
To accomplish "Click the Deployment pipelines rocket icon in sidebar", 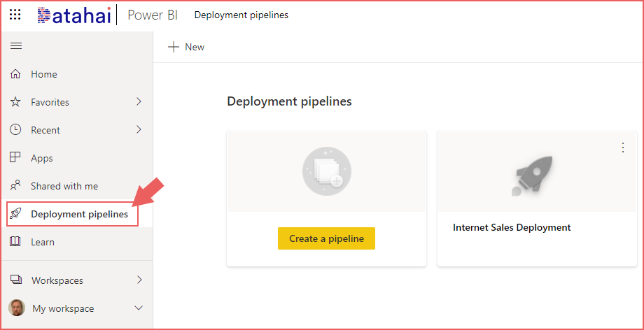I will coord(15,214).
